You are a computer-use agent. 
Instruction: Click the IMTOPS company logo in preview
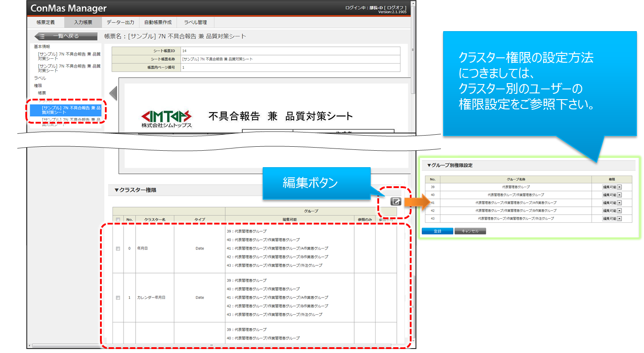point(166,118)
